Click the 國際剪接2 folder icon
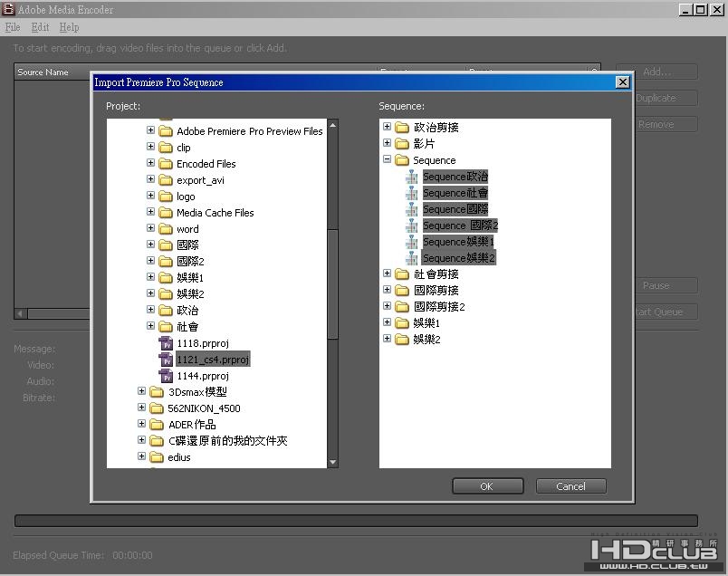728x576 pixels. point(402,307)
